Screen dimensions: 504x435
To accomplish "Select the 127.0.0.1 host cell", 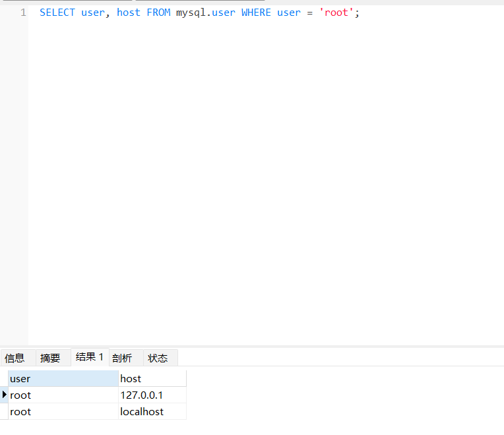I will (152, 395).
